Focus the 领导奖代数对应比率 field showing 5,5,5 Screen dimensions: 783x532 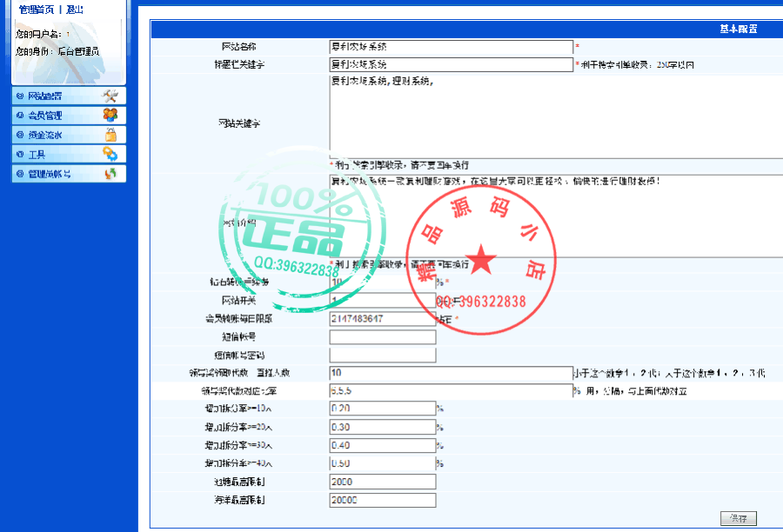[x=451, y=391]
